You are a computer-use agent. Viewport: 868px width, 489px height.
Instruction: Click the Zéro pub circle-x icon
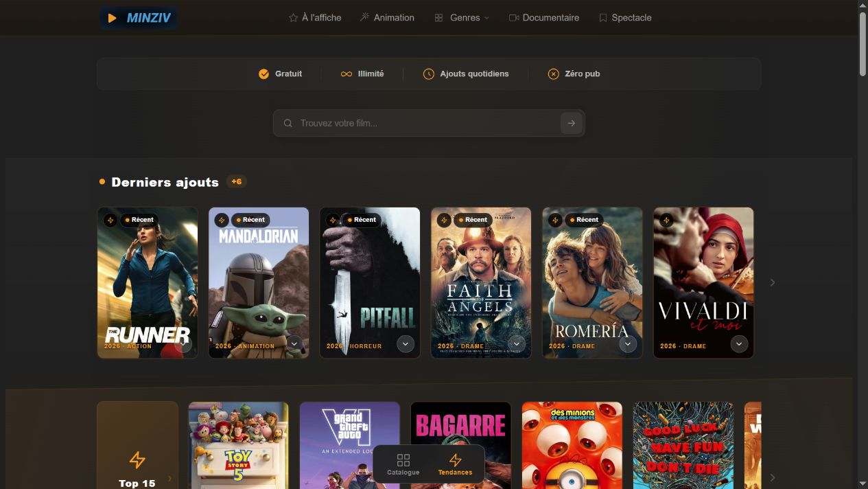coord(553,74)
